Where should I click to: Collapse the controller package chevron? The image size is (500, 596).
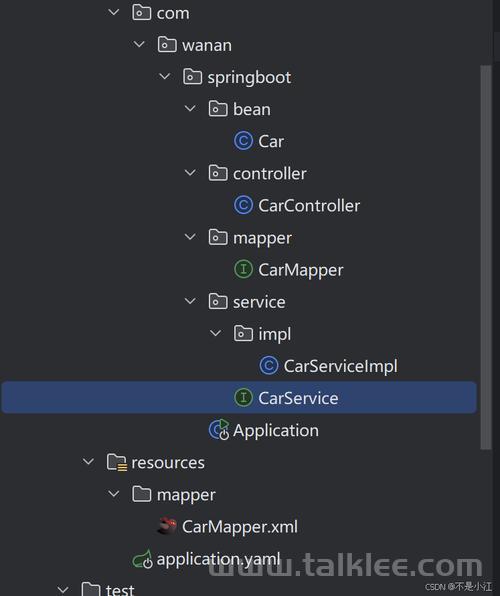(x=190, y=173)
